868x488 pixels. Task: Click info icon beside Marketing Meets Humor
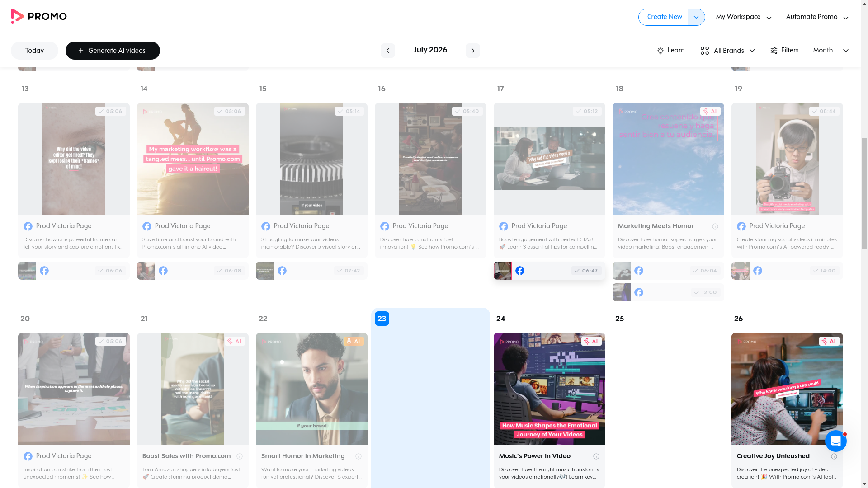715,226
